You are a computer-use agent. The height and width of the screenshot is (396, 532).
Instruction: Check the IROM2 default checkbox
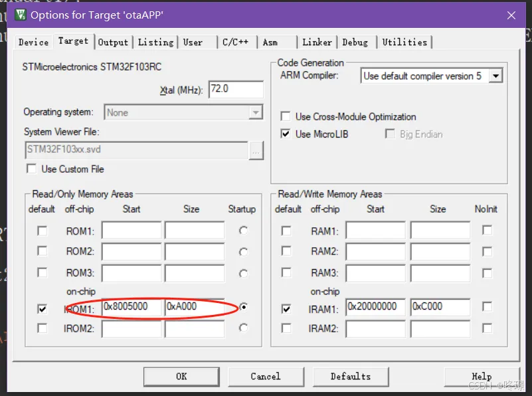point(42,328)
